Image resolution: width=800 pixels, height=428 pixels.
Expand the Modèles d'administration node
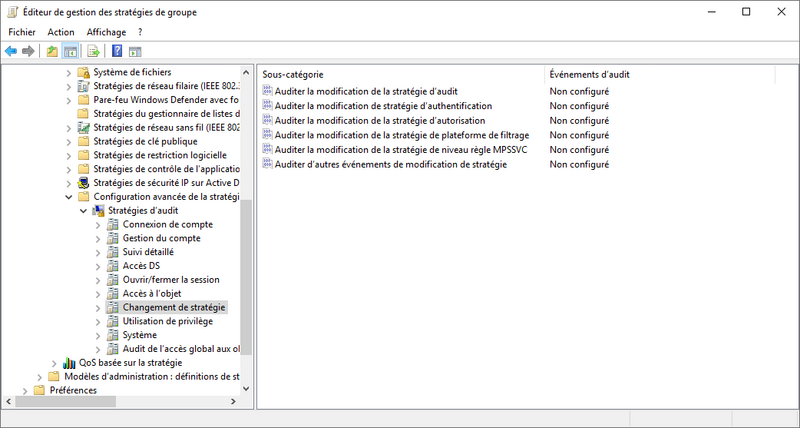coord(39,377)
